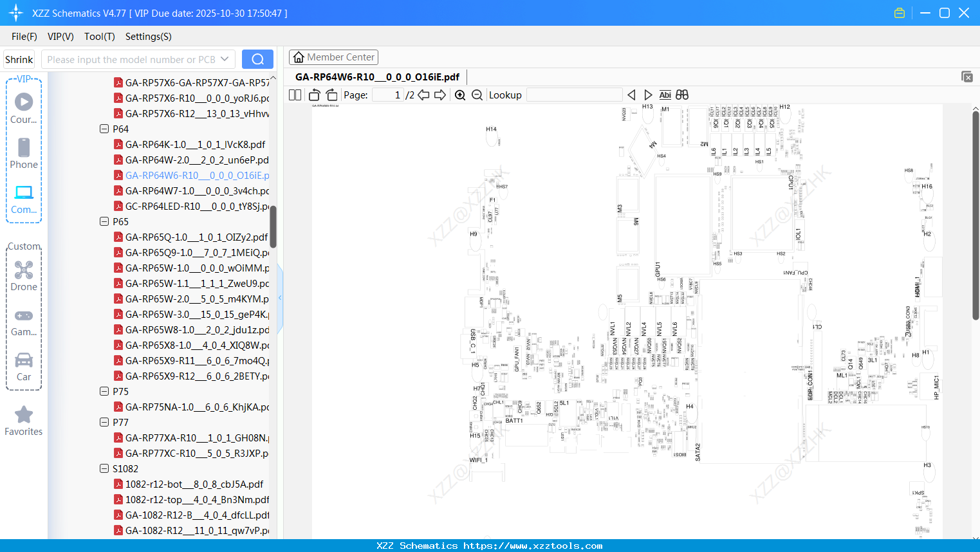Click the yellow toolbox icon in title bar
The height and width of the screenshot is (552, 980).
point(900,13)
